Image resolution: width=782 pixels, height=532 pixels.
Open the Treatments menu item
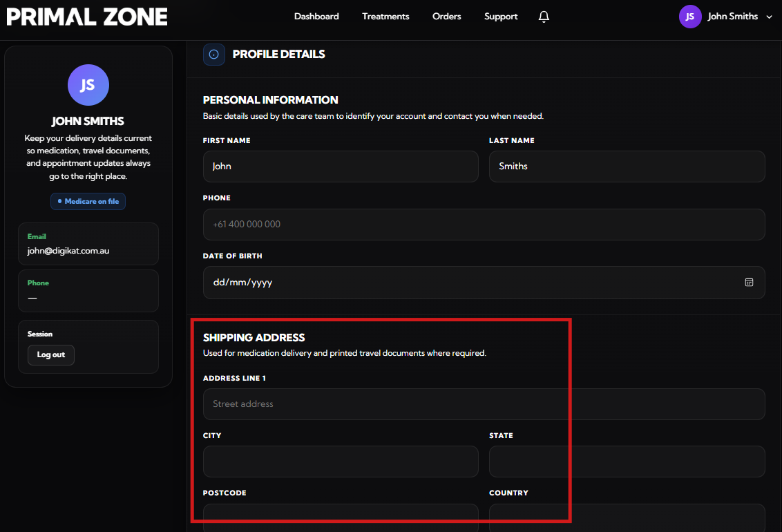385,17
